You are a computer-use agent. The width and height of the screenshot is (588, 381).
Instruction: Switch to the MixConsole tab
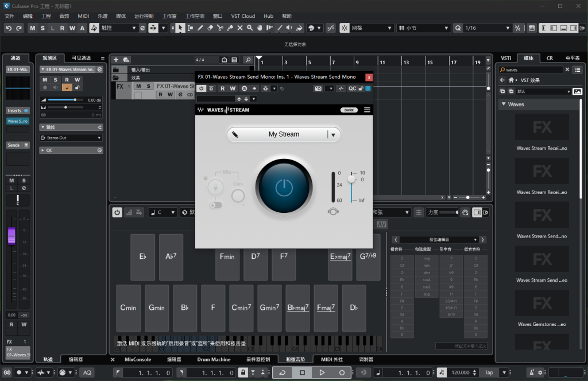click(x=138, y=359)
